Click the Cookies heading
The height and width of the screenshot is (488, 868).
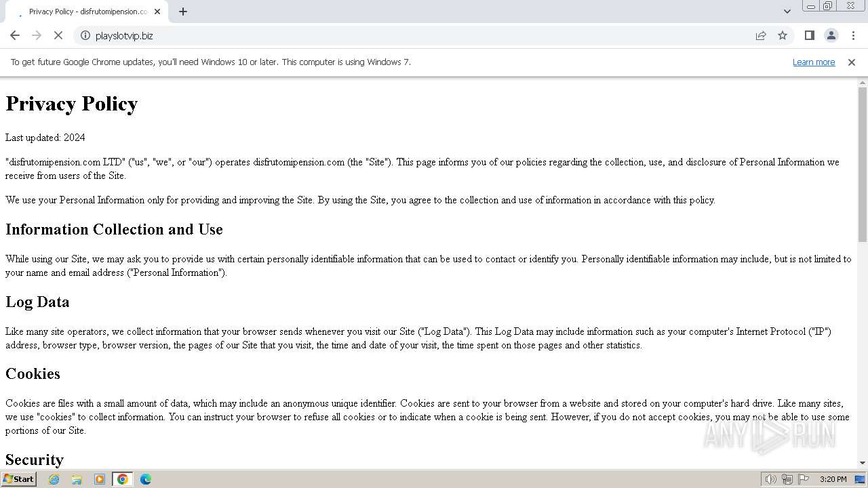pyautogui.click(x=33, y=373)
